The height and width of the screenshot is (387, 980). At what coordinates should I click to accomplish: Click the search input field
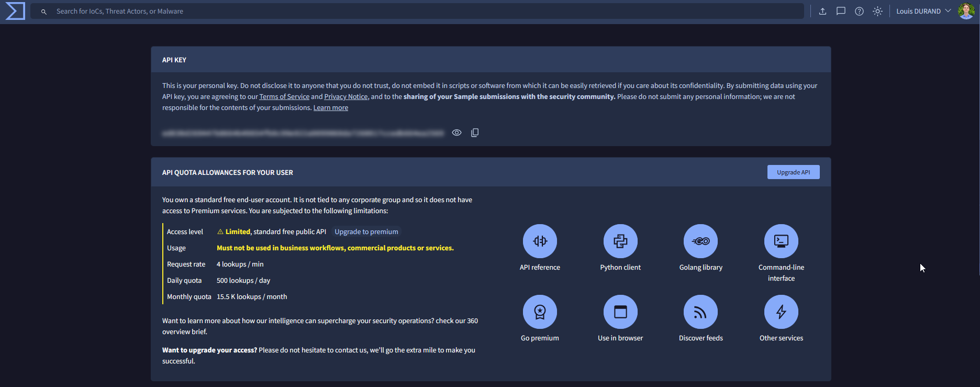click(419, 11)
